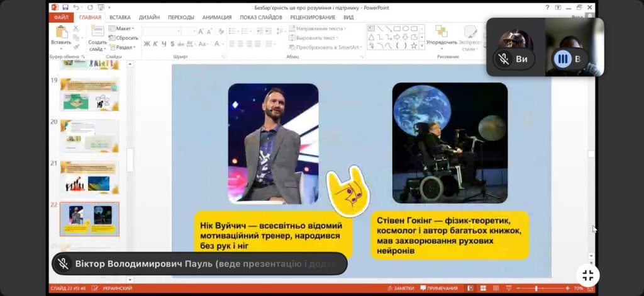
Task: Select the star shape in shapes gallery
Action: click(x=414, y=45)
